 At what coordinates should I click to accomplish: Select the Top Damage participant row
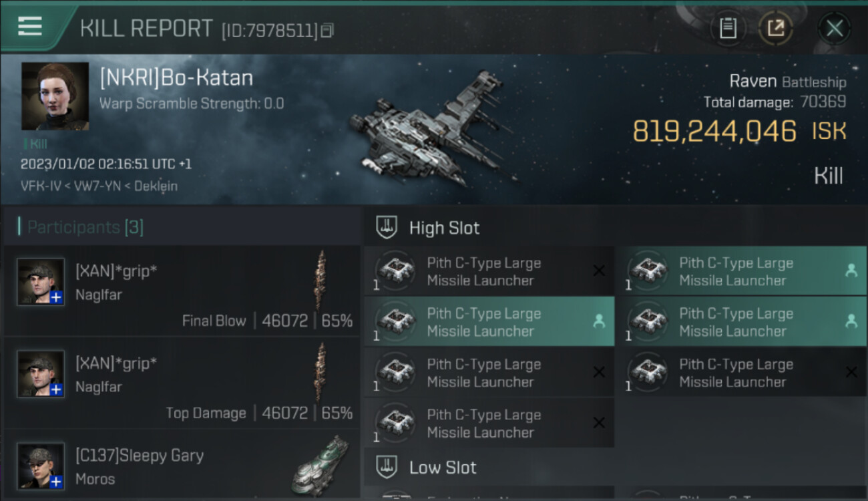(182, 383)
